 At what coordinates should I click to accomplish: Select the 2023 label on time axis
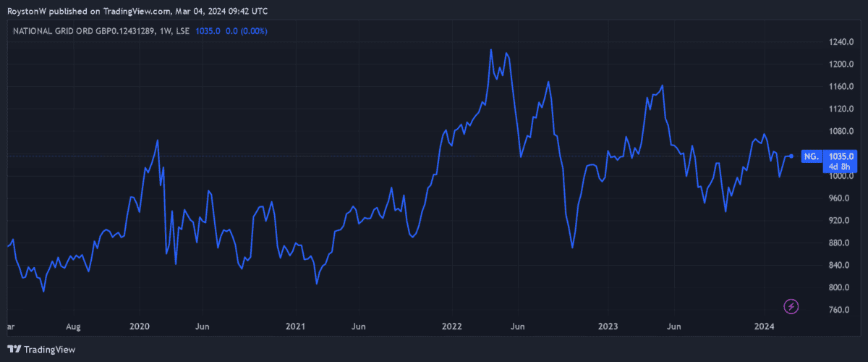[608, 327]
